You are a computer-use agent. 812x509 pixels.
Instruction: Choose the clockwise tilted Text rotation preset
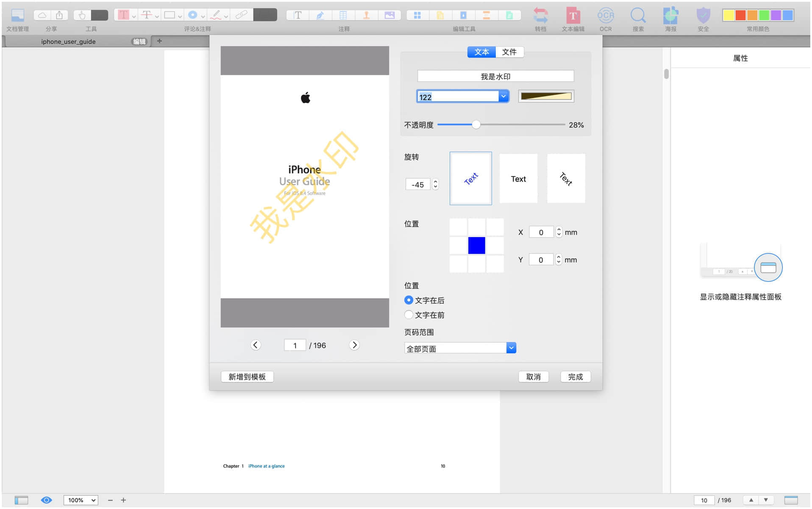coord(566,178)
